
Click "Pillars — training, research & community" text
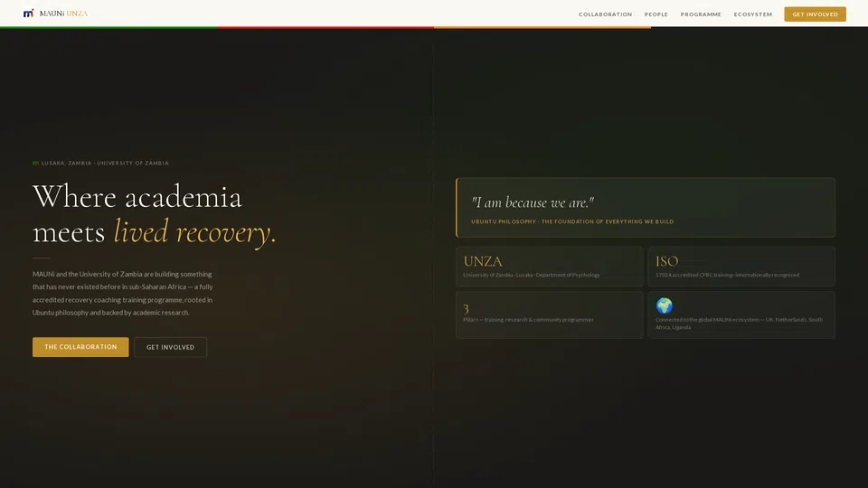pyautogui.click(x=528, y=320)
